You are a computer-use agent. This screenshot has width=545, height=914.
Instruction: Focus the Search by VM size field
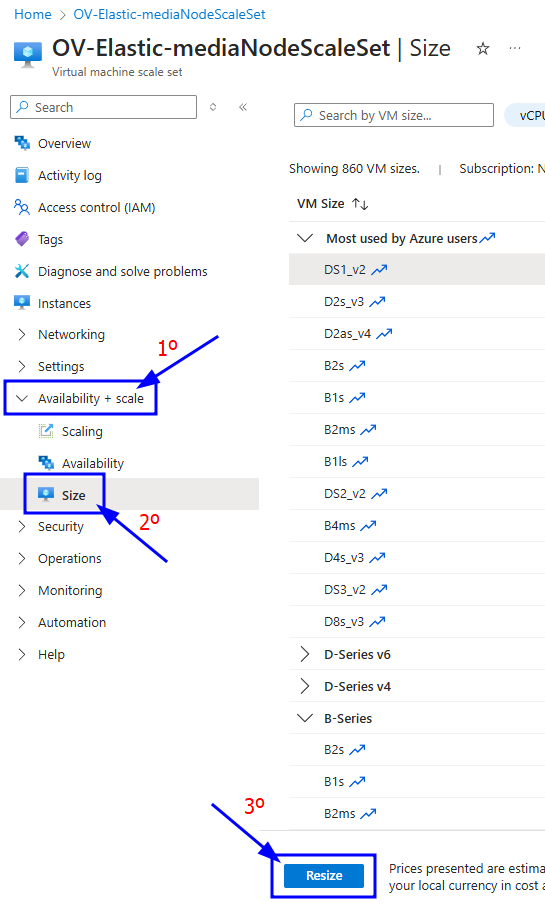(394, 115)
